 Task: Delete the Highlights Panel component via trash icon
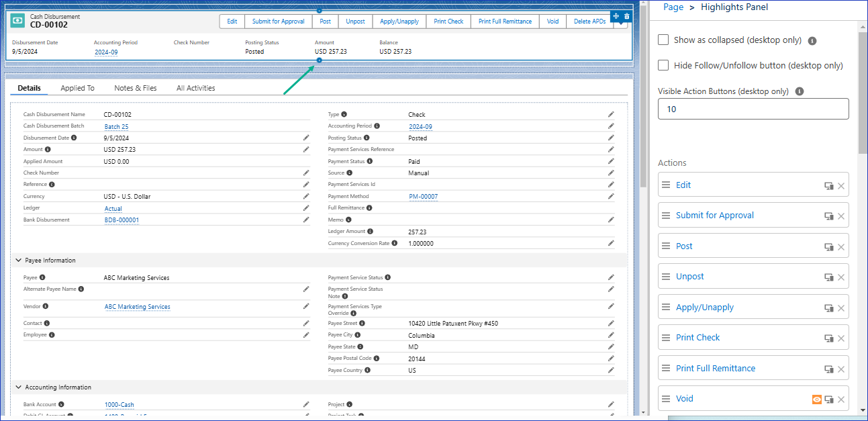tap(627, 16)
